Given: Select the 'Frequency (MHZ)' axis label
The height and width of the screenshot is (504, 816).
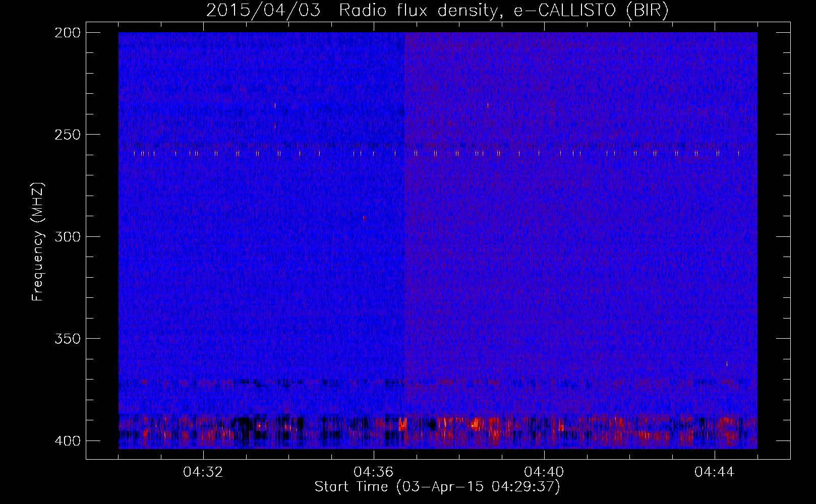Looking at the screenshot, I should click(x=38, y=242).
